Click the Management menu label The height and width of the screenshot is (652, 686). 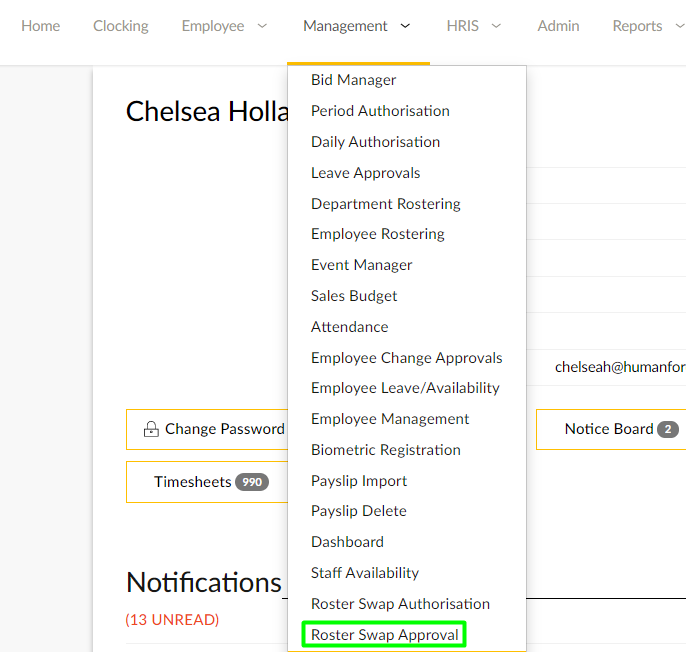[x=345, y=26]
